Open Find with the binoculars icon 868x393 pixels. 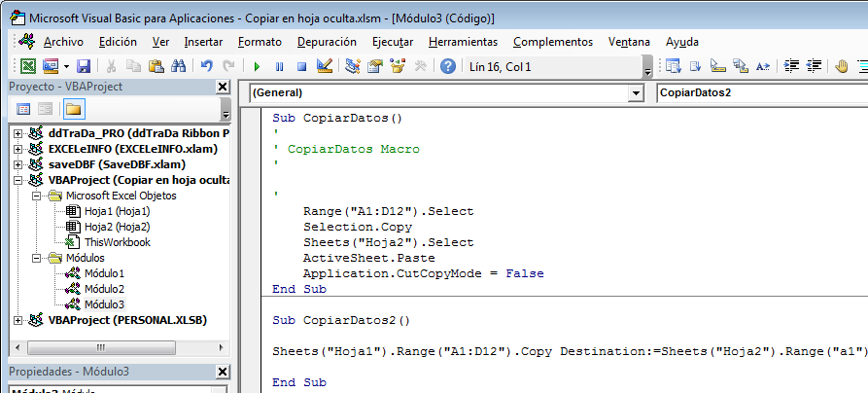click(178, 66)
